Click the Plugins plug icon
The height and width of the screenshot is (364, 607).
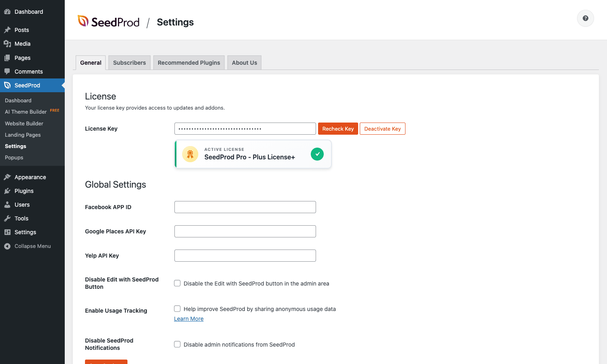tap(7, 191)
